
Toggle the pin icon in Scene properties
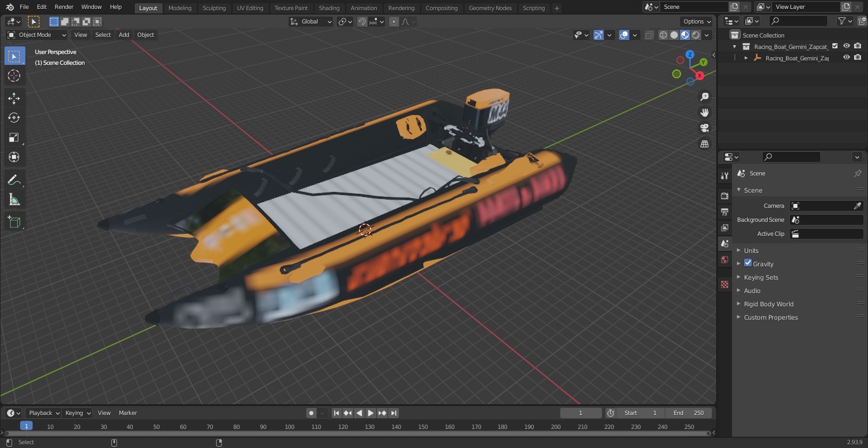(857, 173)
